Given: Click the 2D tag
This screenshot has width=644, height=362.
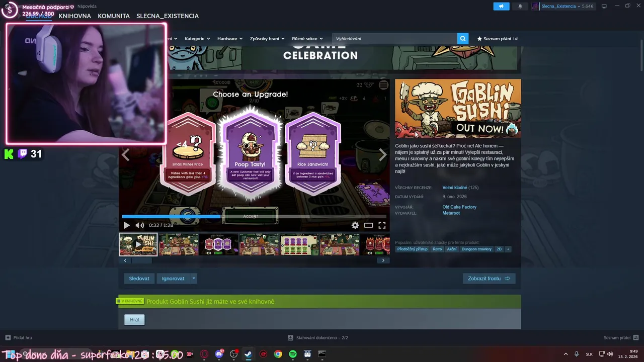Looking at the screenshot, I should pos(499,249).
